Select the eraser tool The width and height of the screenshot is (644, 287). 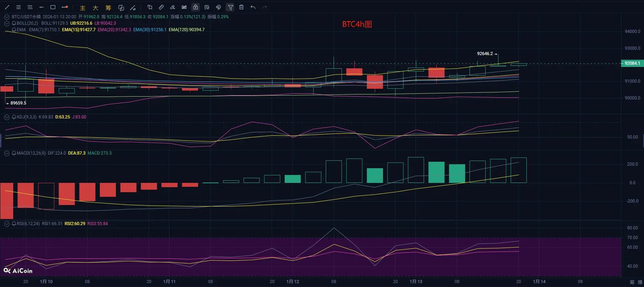pos(173,7)
